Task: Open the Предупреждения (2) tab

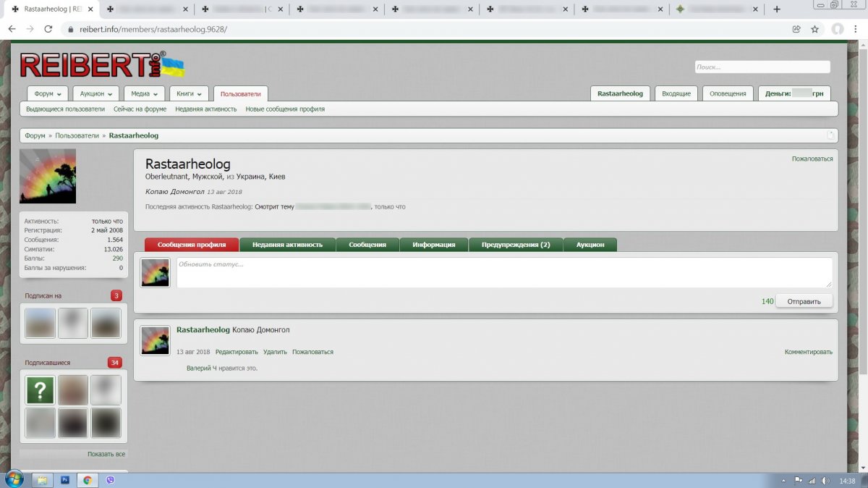Action: [515, 245]
